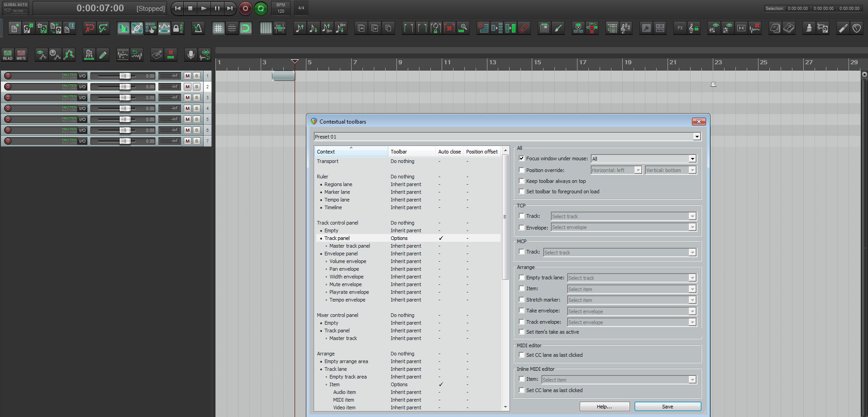Toggle the metronome icon in the toolbar

(198, 29)
